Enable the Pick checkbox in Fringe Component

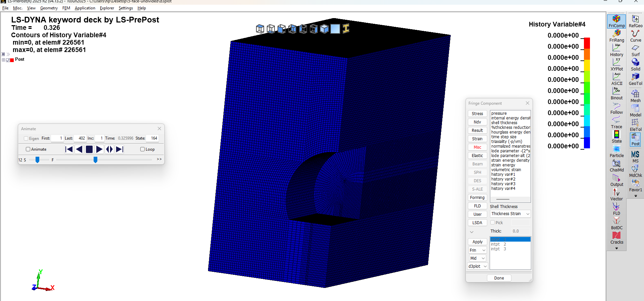[x=493, y=222]
